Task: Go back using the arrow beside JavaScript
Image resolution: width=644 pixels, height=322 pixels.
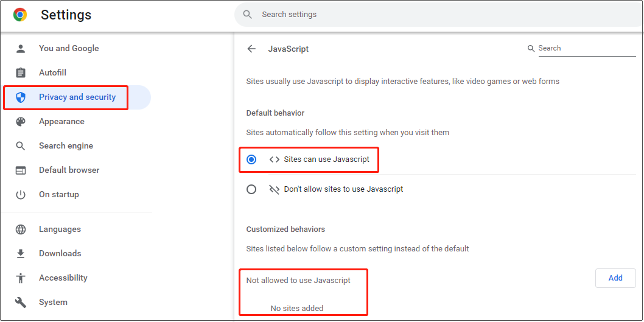Action: tap(251, 49)
